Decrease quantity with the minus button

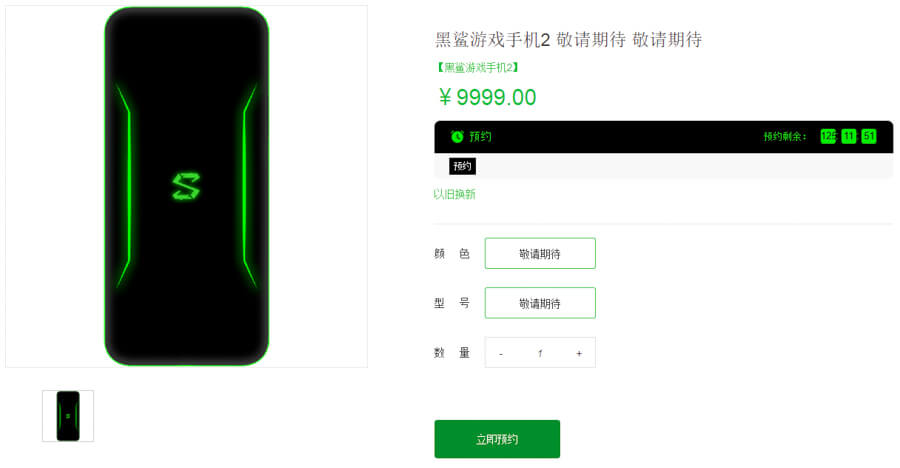[501, 354]
